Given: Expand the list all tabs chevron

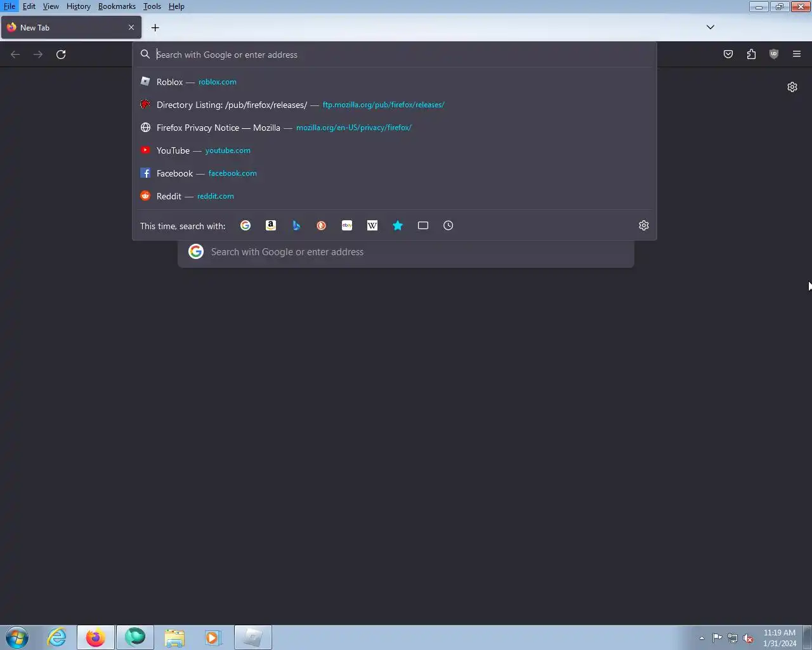Looking at the screenshot, I should [x=710, y=27].
